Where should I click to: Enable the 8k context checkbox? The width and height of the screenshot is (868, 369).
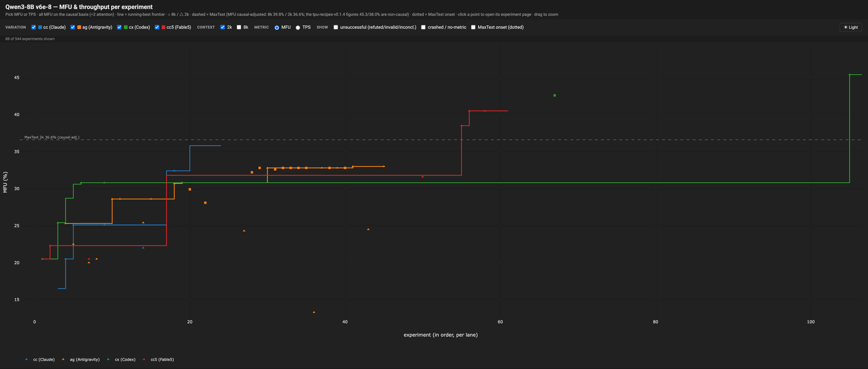[x=239, y=27]
